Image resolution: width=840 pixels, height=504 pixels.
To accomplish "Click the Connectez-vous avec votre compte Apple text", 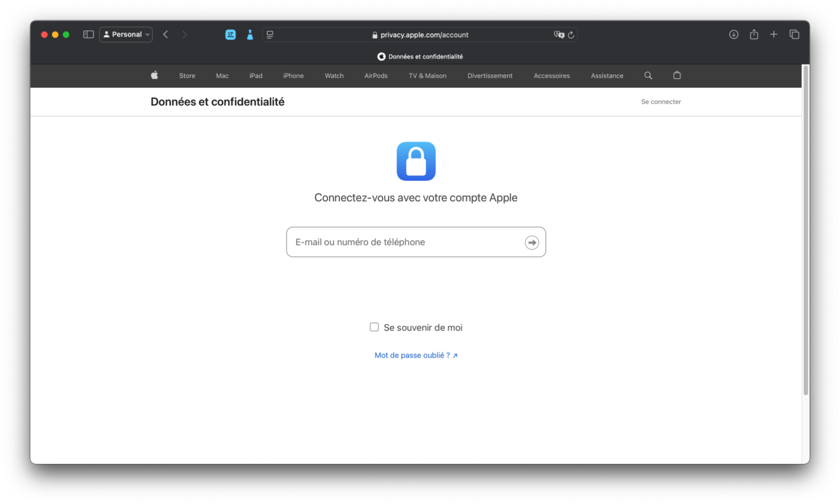I will point(416,198).
